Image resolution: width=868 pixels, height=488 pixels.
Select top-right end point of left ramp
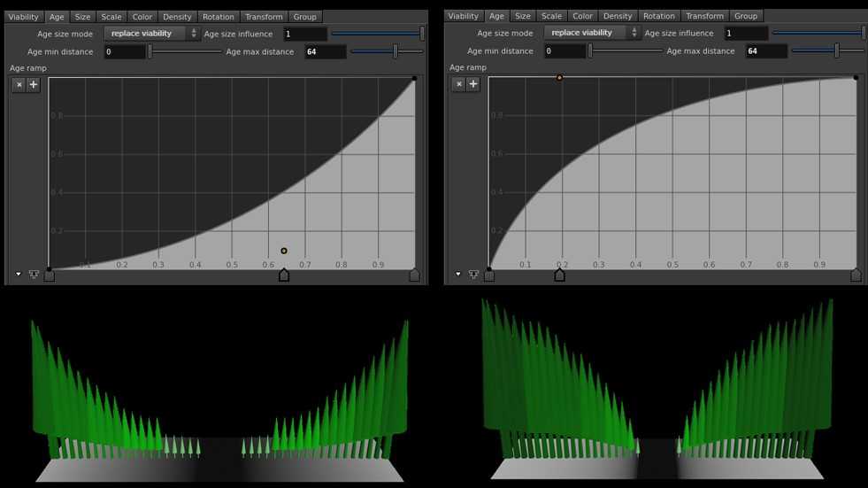415,79
